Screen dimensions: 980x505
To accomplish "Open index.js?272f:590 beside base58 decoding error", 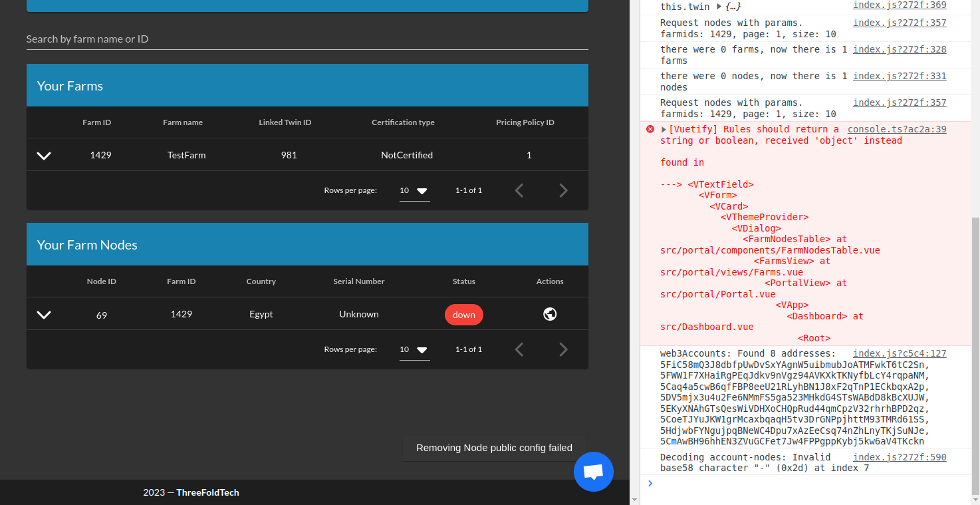I will (900, 457).
